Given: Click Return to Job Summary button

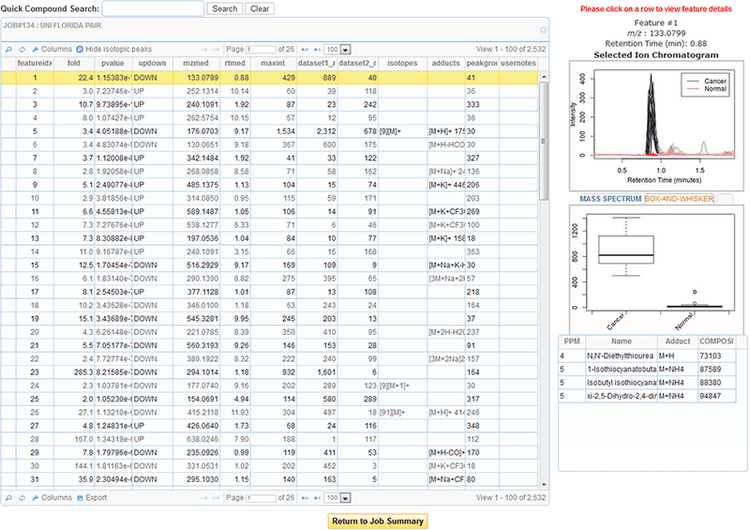Looking at the screenshot, I should pyautogui.click(x=379, y=520).
